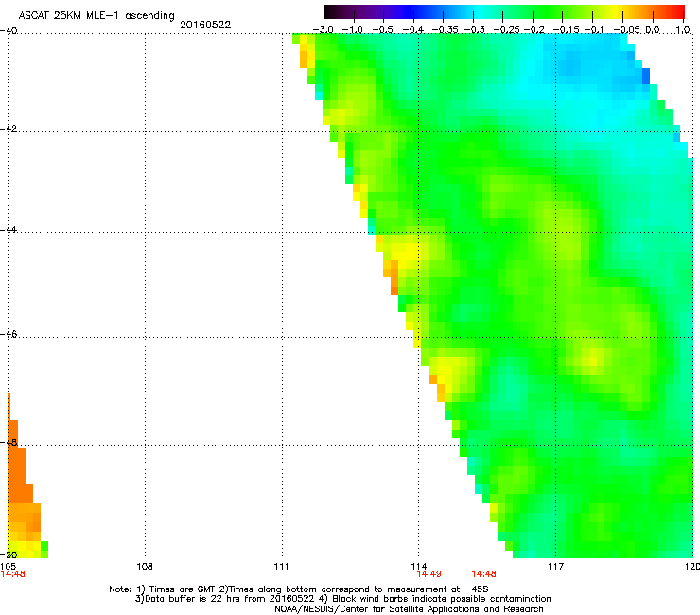The image size is (700, 615).
Task: Click the '117' longitude axis label
Action: [555, 567]
